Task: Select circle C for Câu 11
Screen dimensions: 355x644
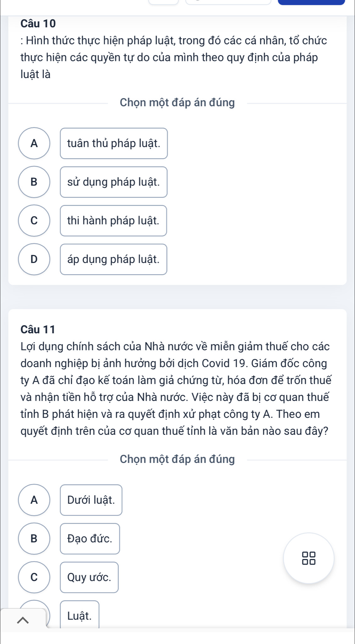Action: click(34, 577)
